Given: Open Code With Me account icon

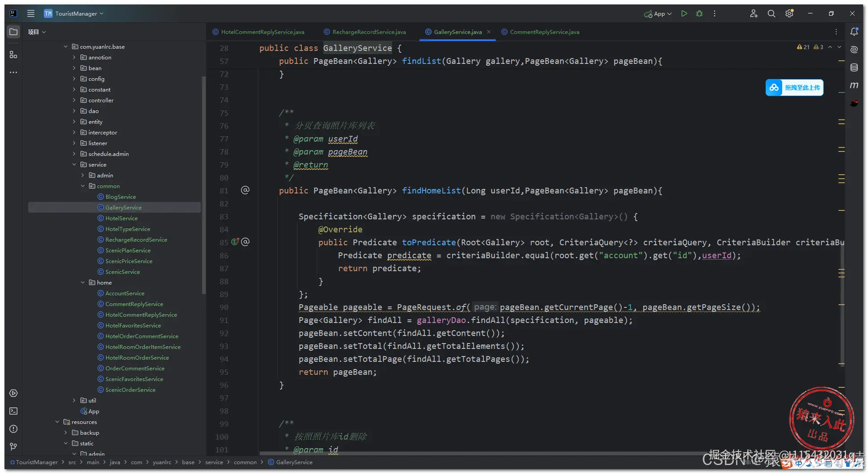Looking at the screenshot, I should pyautogui.click(x=754, y=13).
